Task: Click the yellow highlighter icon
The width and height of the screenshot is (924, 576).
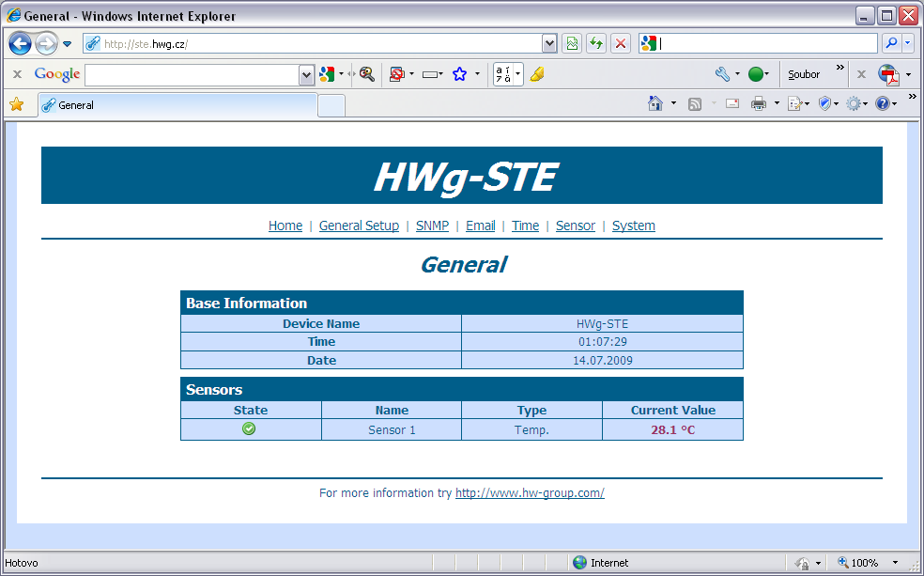Action: pos(537,74)
